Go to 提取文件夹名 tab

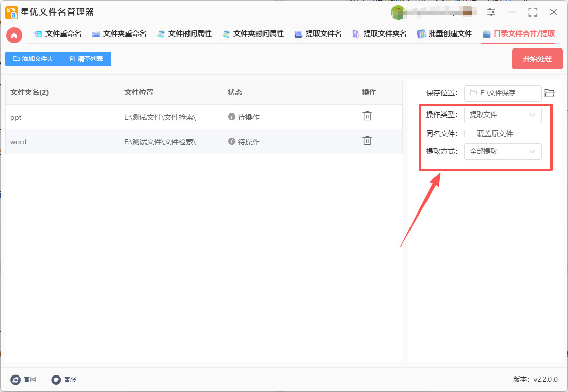coord(380,34)
